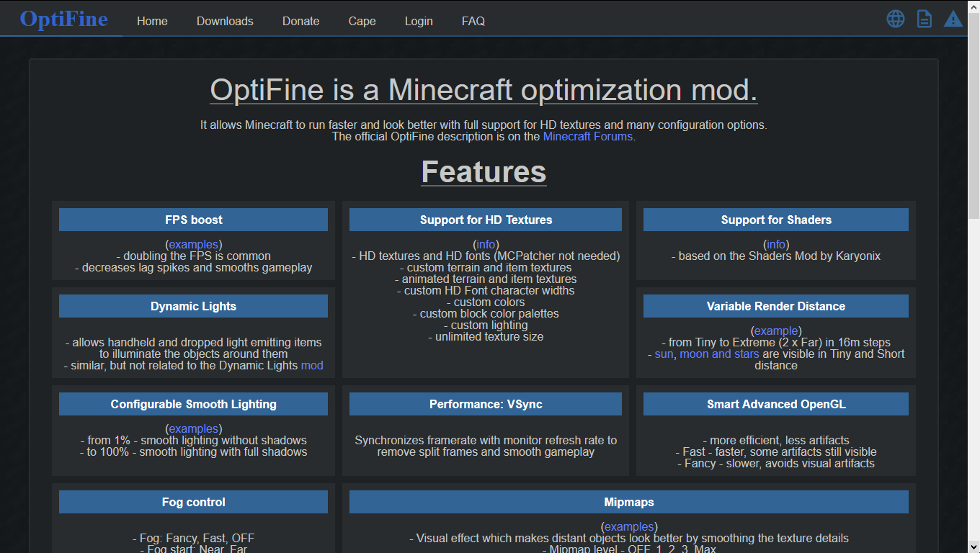The height and width of the screenshot is (553, 980).
Task: Click the page scrollbar up arrow
Action: click(x=974, y=6)
